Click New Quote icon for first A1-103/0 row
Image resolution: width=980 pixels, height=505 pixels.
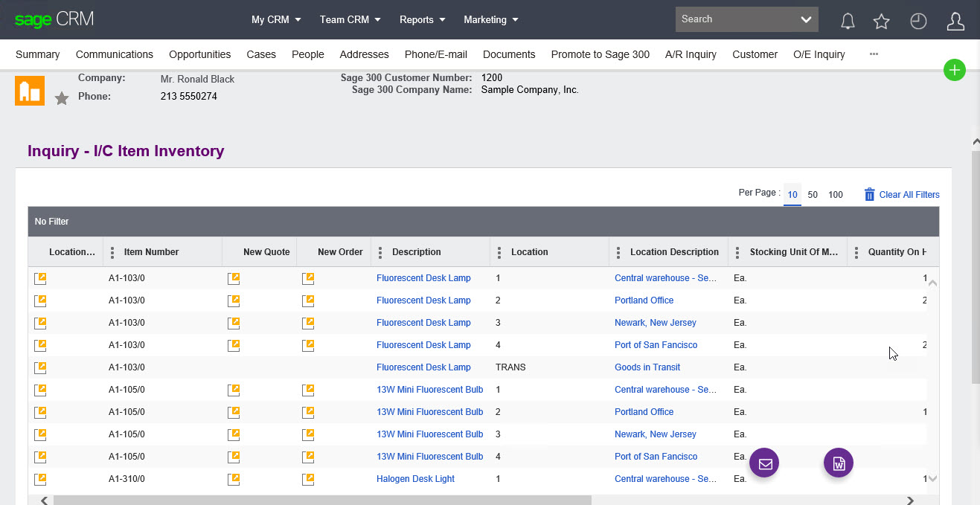click(234, 278)
